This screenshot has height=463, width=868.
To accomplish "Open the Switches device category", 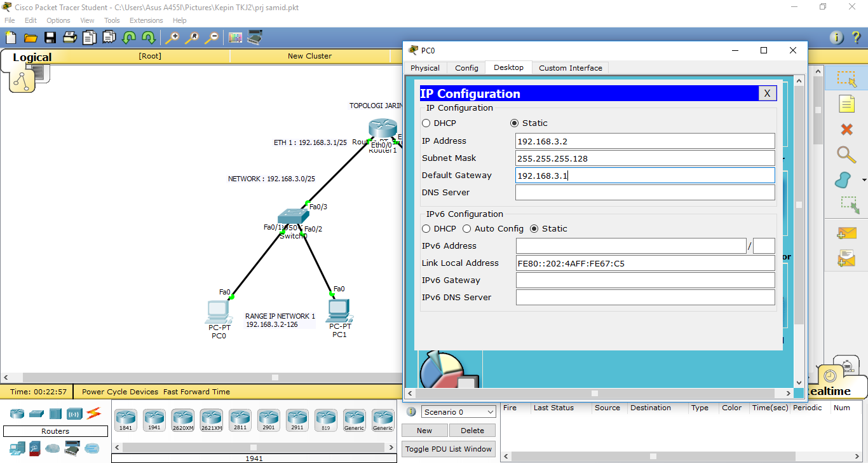I will point(36,414).
